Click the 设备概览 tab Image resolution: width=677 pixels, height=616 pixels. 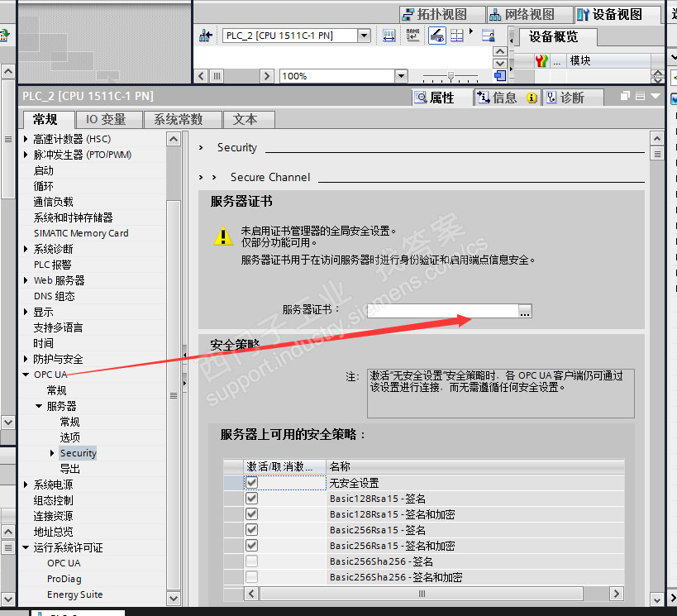tap(557, 37)
